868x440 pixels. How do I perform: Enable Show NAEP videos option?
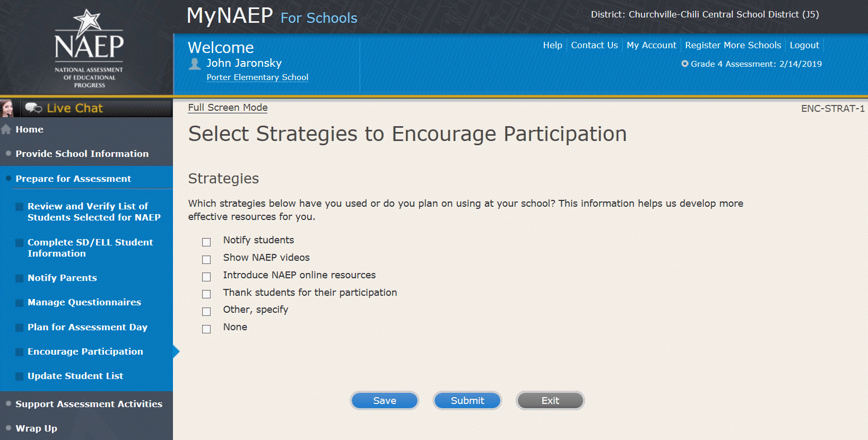point(206,260)
